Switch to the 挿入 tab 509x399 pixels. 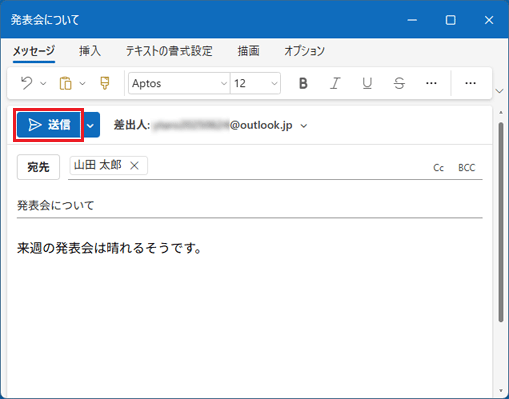pyautogui.click(x=90, y=51)
